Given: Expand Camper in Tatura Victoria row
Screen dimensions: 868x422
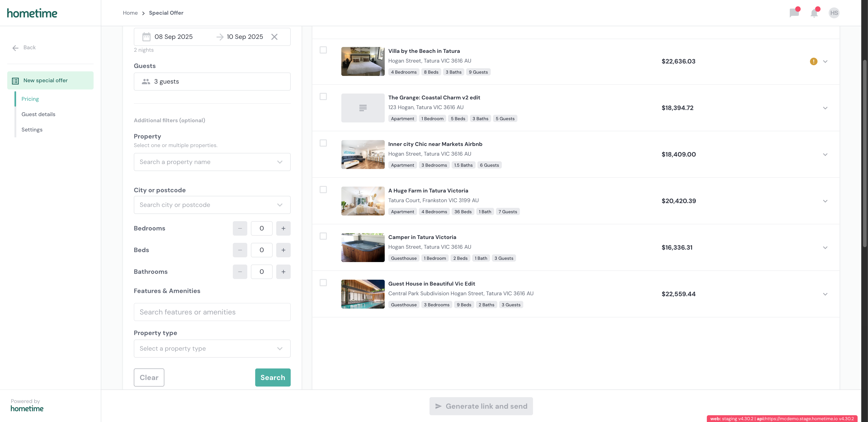Looking at the screenshot, I should (825, 248).
